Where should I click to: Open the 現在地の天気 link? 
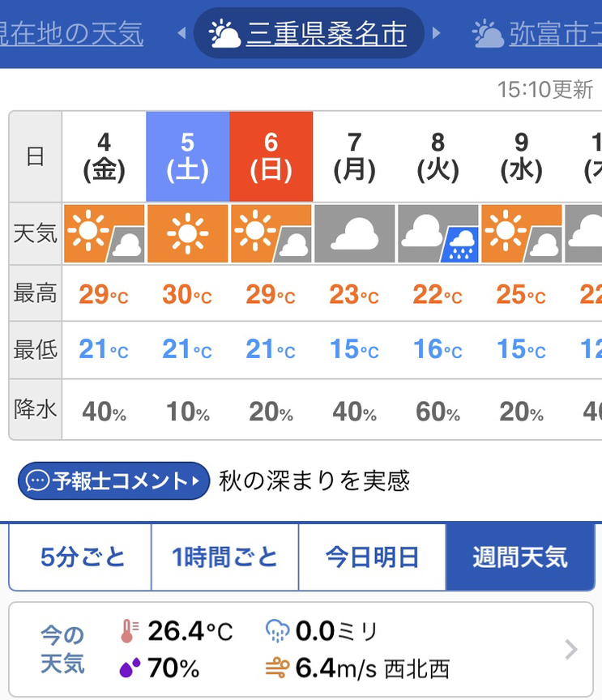click(x=71, y=34)
